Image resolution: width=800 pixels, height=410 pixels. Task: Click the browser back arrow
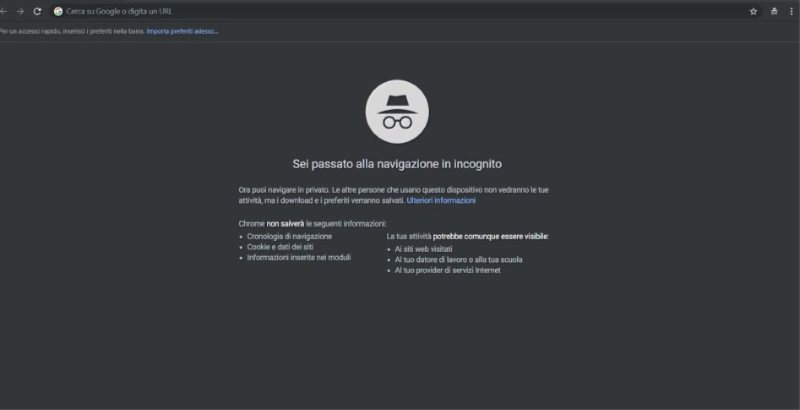coord(3,11)
